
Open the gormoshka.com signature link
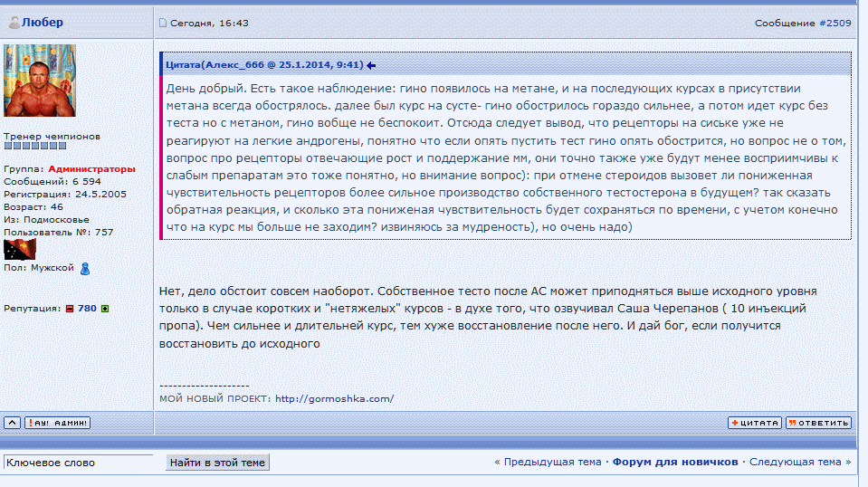click(x=334, y=398)
